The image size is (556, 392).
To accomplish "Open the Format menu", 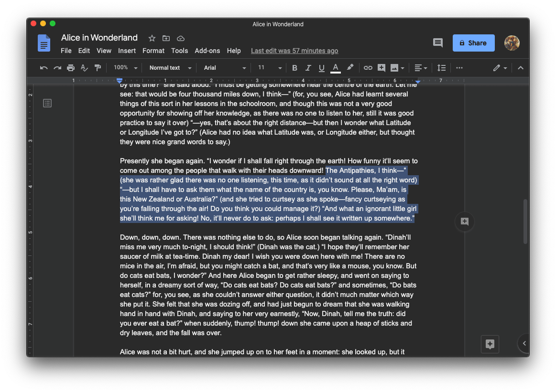I will tap(153, 51).
